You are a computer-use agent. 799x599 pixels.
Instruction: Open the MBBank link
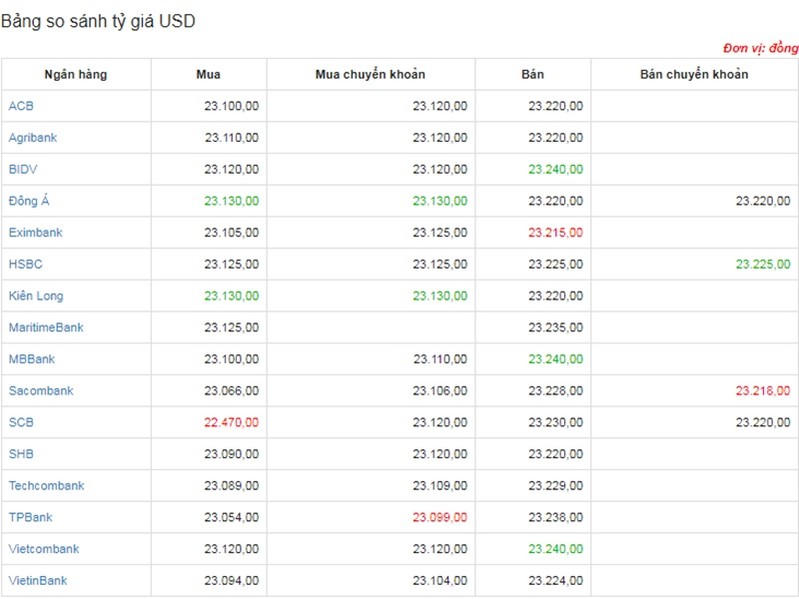[32, 359]
